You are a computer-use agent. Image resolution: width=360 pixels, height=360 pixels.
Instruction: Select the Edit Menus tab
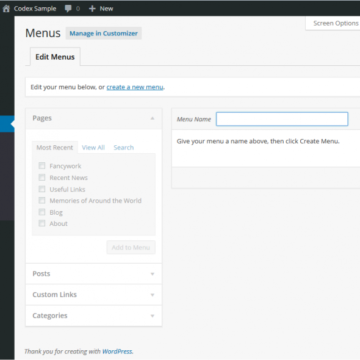[55, 57]
